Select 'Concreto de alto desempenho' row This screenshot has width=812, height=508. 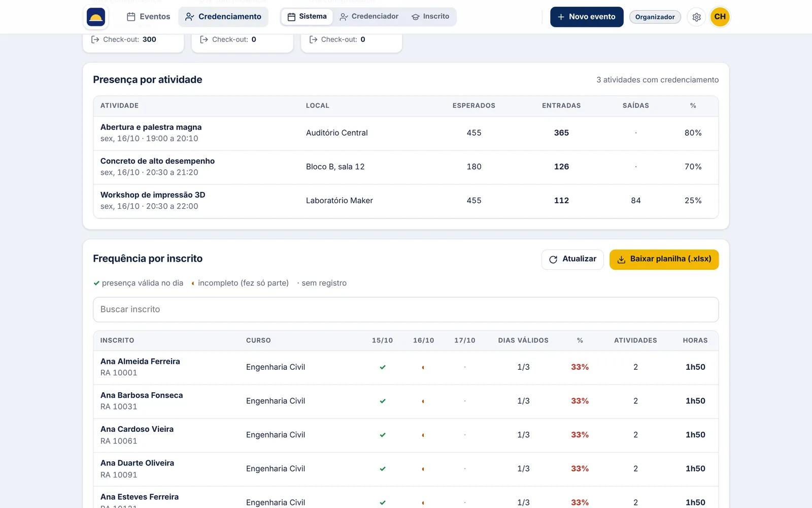pos(406,167)
